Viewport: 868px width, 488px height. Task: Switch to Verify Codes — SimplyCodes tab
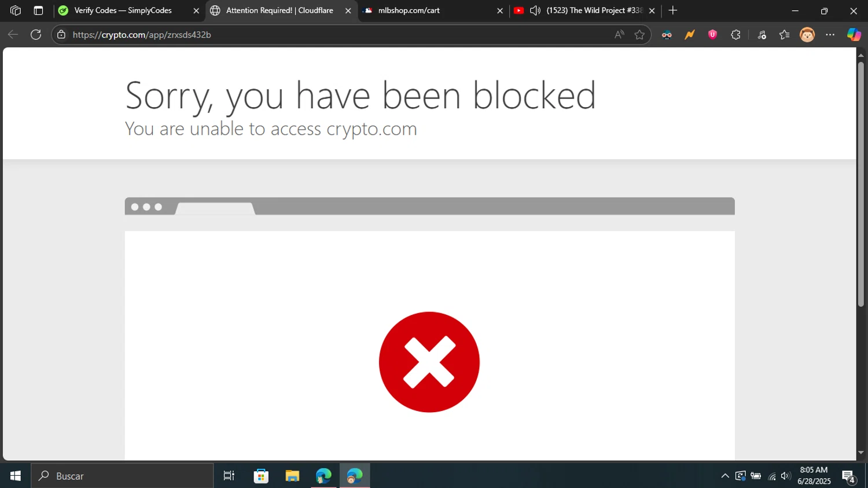[x=130, y=10]
